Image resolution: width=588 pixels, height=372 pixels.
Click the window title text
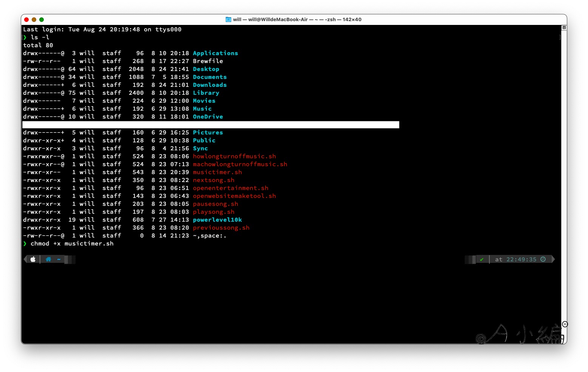(297, 20)
